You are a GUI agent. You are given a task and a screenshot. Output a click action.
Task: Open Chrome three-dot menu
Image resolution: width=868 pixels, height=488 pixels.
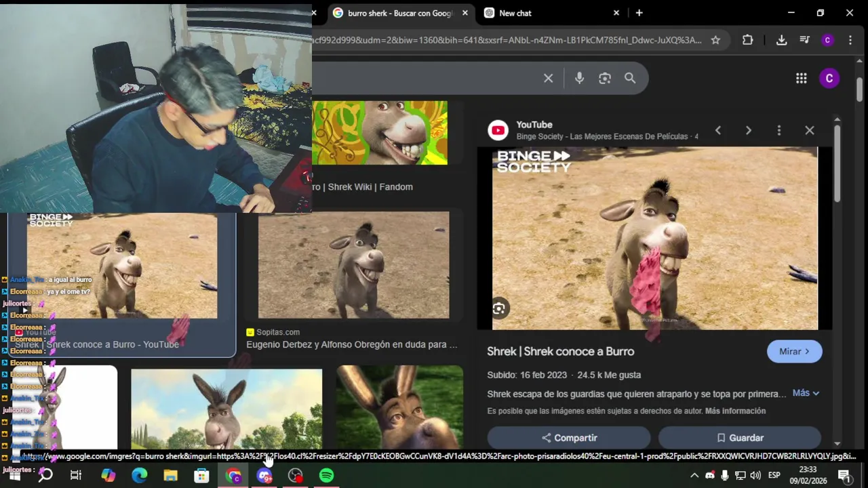click(850, 40)
